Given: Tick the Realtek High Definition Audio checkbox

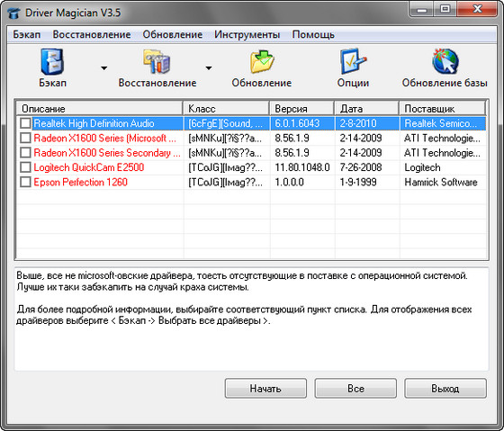Looking at the screenshot, I should coord(25,123).
